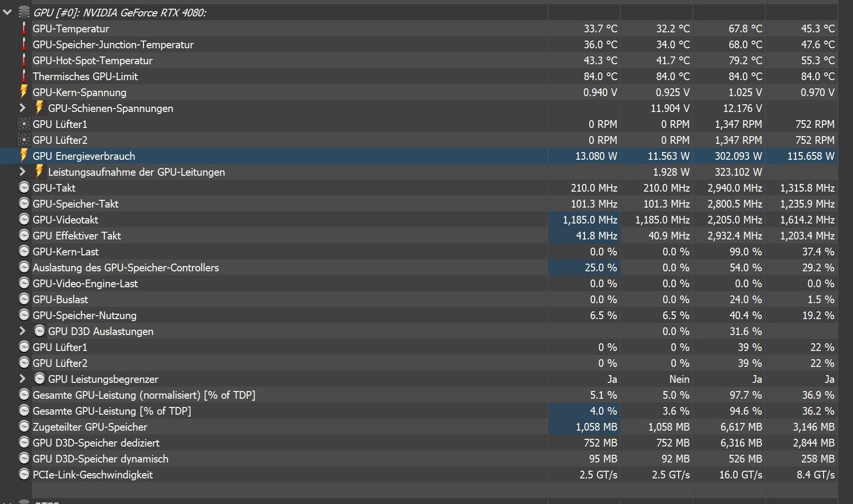Select gauge icon beside GPU-Kern-Last
The width and height of the screenshot is (853, 504).
coord(24,251)
